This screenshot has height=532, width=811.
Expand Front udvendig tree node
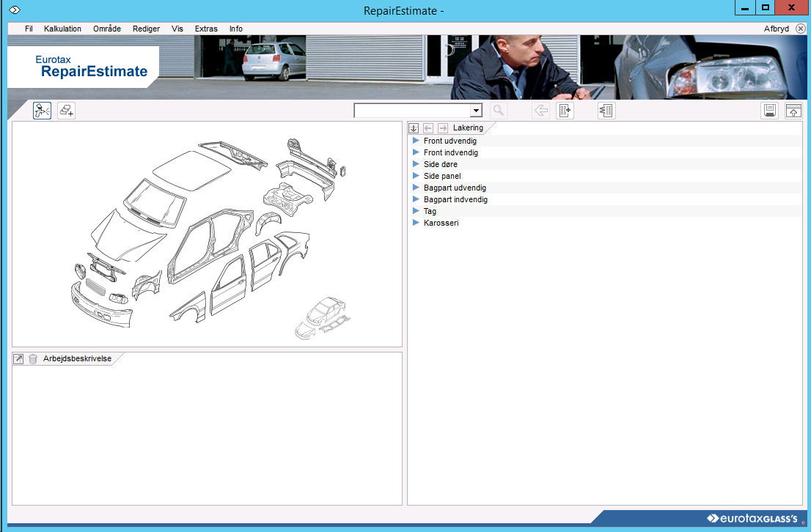(415, 141)
